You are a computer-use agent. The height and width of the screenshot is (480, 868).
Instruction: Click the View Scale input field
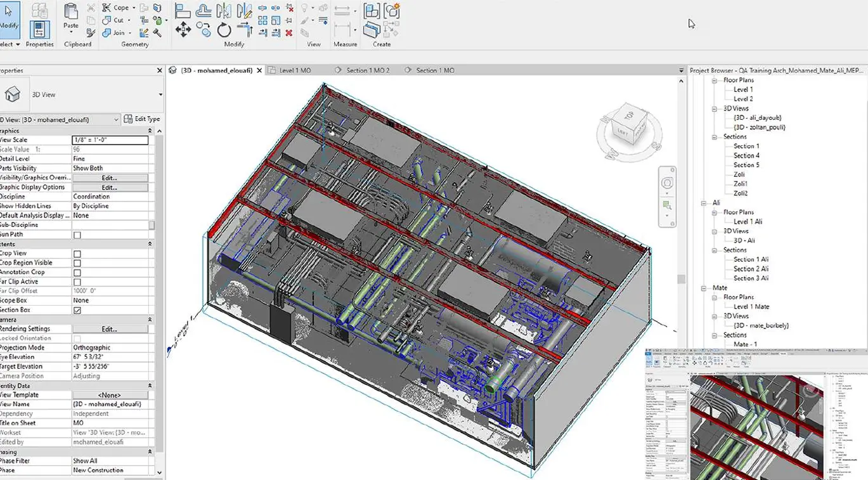110,140
